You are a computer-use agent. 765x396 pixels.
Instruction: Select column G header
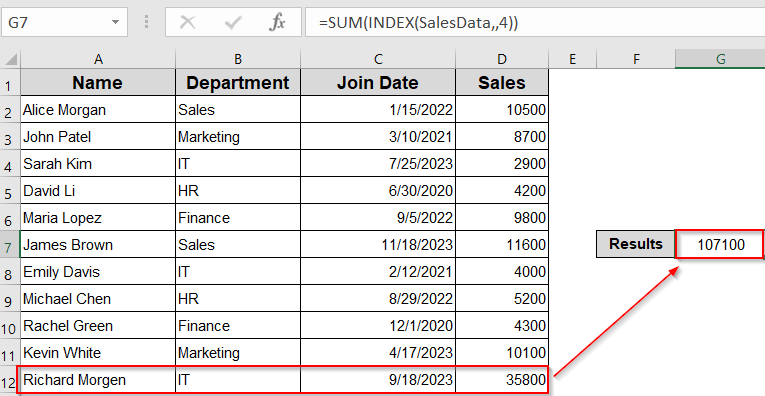coord(720,59)
